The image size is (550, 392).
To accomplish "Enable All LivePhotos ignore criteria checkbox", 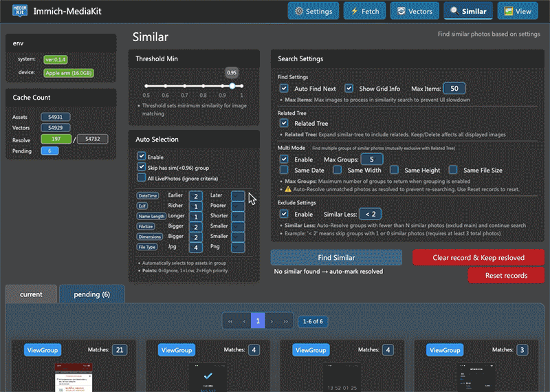I will point(142,177).
